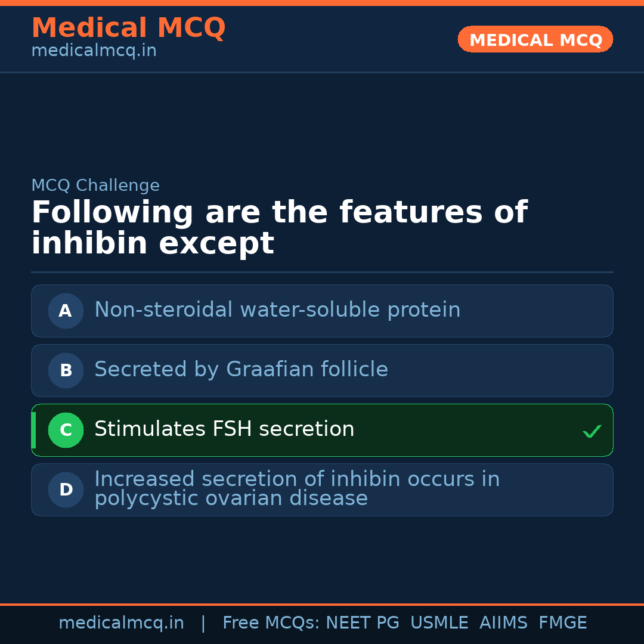Click the "MCQ Challenge" label
Screen dimensions: 644x644
tap(95, 185)
